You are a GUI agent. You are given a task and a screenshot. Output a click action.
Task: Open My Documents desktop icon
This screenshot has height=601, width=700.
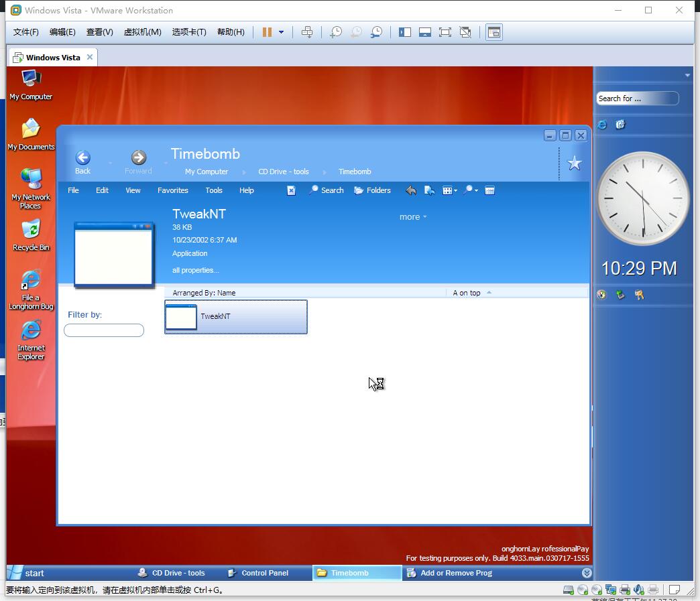(31, 135)
